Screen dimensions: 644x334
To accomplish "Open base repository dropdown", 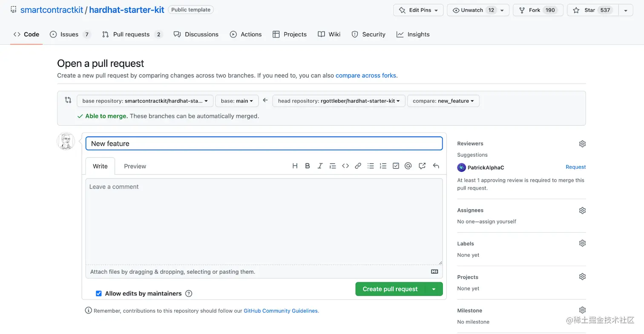I will point(145,101).
